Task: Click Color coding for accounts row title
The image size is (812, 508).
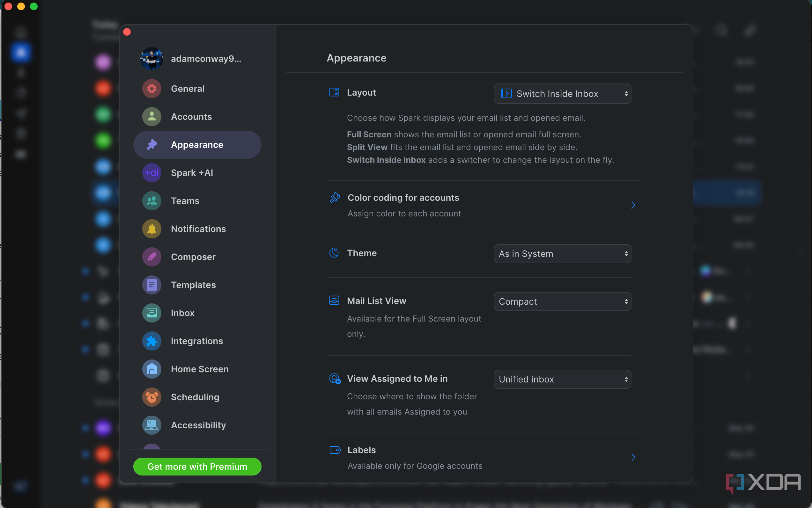Action: [403, 198]
